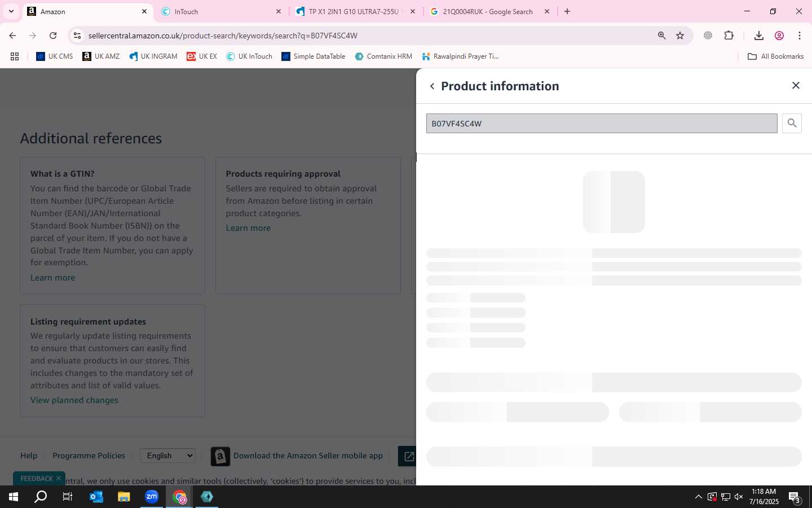This screenshot has height=508, width=812.
Task: Close the Product information panel
Action: [x=796, y=85]
